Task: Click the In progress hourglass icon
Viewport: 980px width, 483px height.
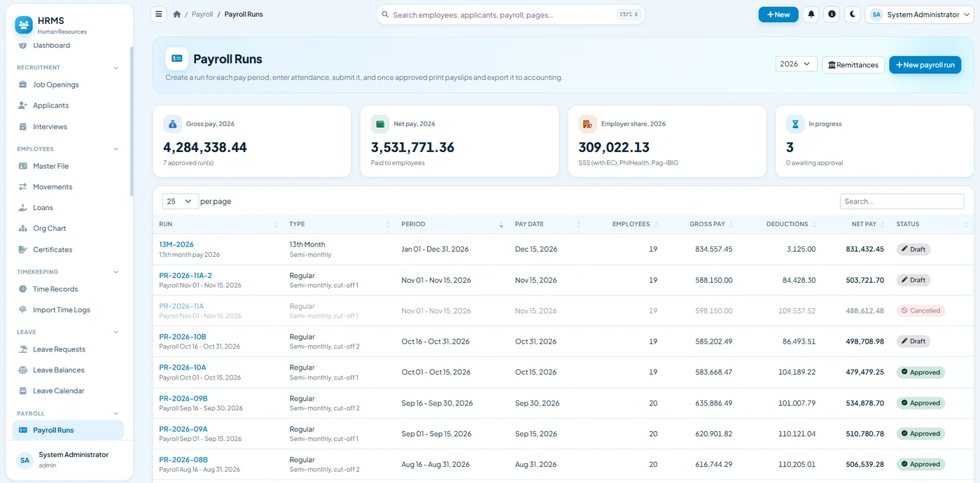Action: (795, 124)
